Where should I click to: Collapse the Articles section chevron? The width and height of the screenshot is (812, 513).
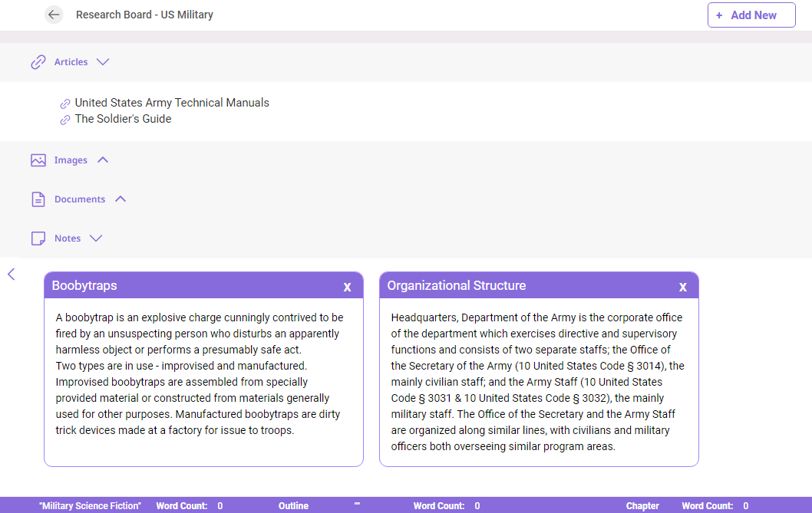[x=103, y=62]
